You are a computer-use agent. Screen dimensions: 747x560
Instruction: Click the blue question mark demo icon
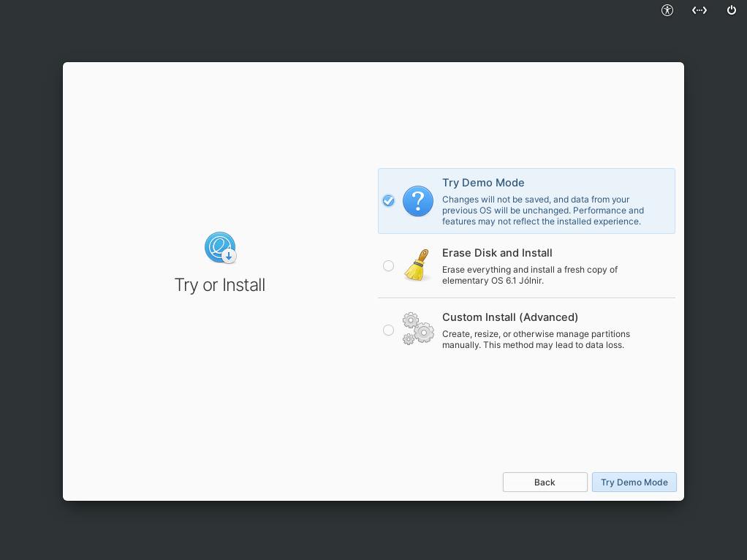point(418,201)
